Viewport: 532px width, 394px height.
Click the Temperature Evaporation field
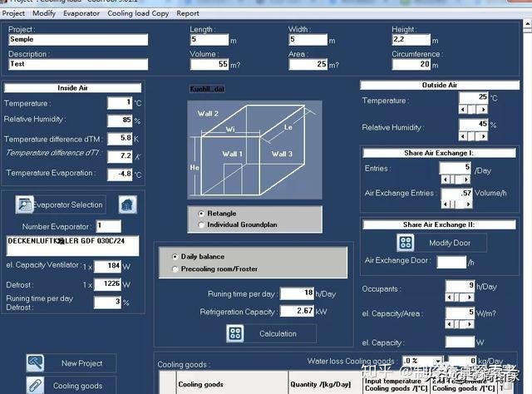tap(120, 175)
